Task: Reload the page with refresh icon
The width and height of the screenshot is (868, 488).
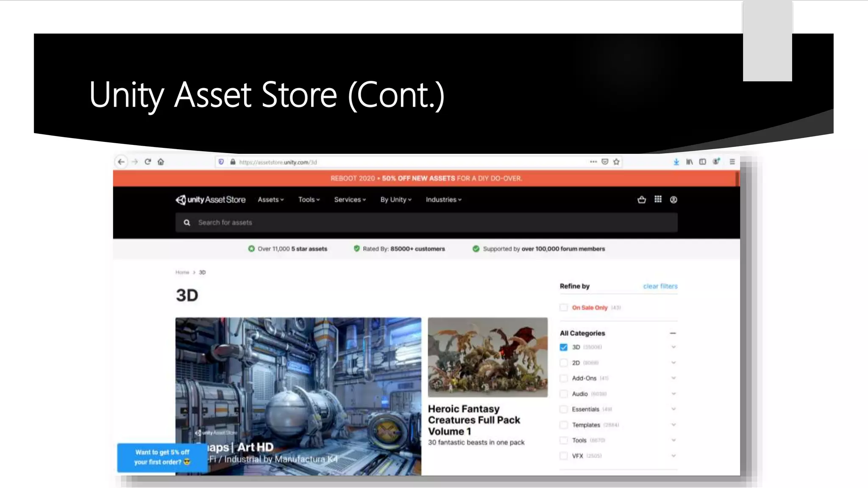Action: (148, 162)
